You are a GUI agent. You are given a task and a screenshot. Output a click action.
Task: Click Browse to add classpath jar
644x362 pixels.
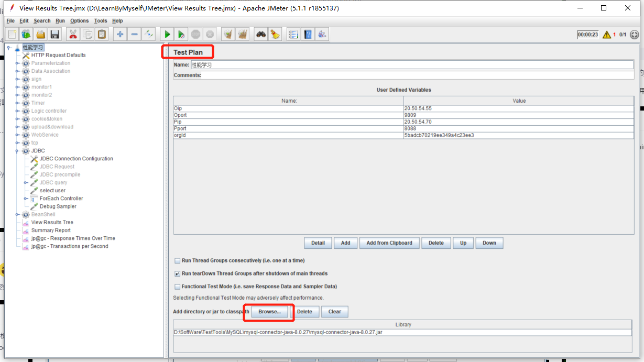[269, 311]
